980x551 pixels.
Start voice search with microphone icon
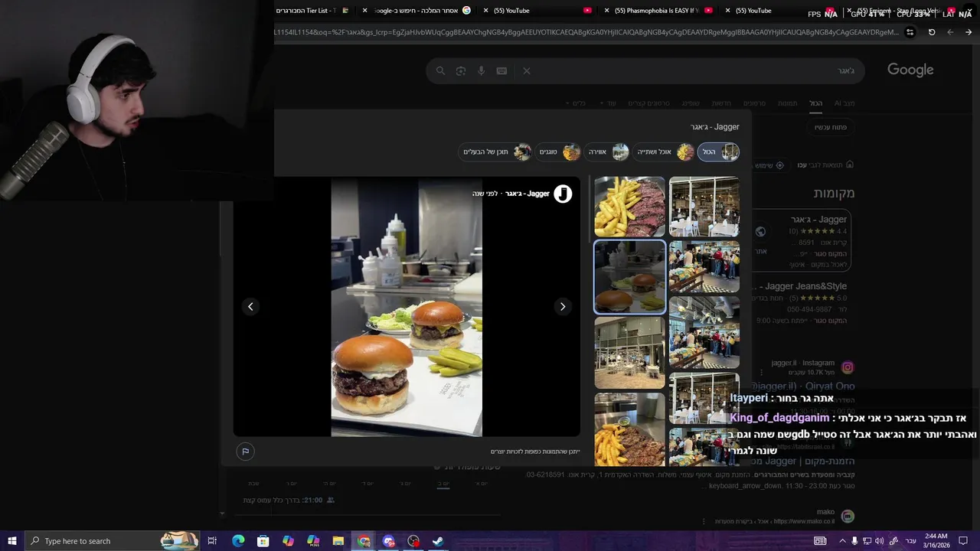point(482,70)
